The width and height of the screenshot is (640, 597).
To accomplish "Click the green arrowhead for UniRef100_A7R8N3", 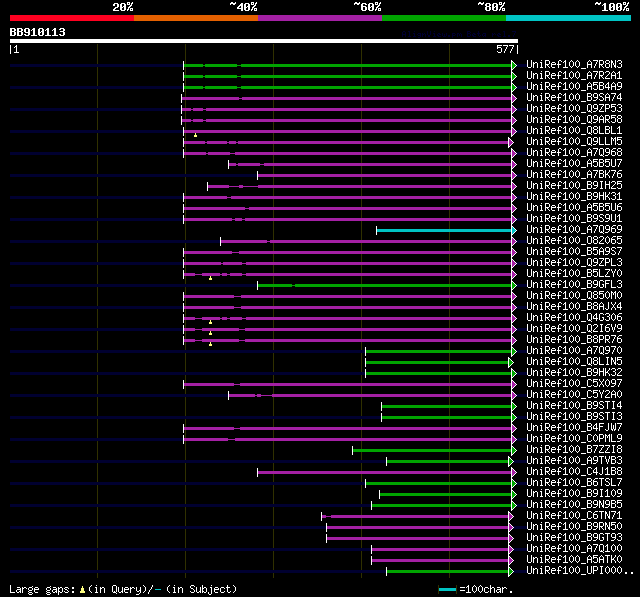I will (514, 65).
